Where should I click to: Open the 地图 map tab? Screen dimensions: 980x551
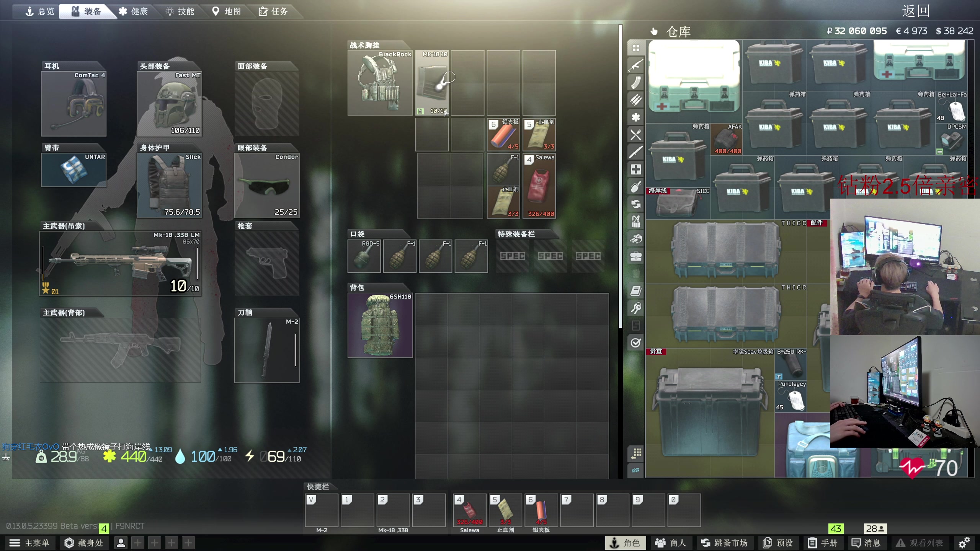[x=227, y=11]
